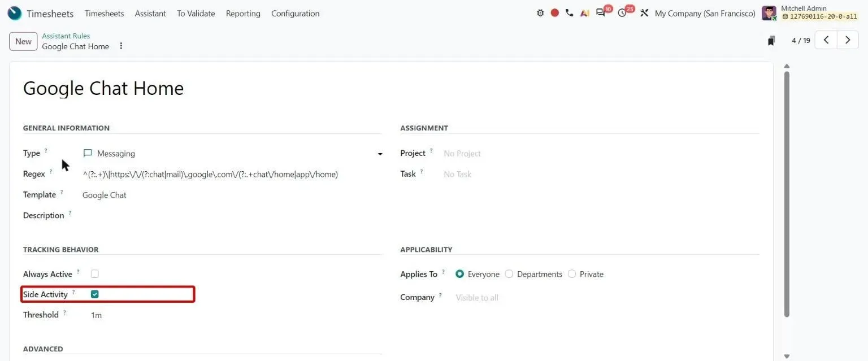Open the Company selection field
Image resolution: width=868 pixels, height=361 pixels.
(607, 297)
